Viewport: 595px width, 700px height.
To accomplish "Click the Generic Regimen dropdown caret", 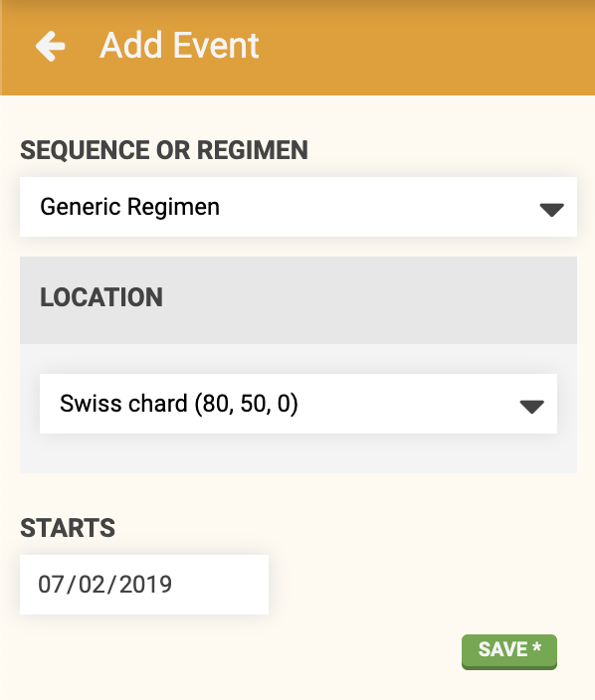I will click(x=551, y=210).
